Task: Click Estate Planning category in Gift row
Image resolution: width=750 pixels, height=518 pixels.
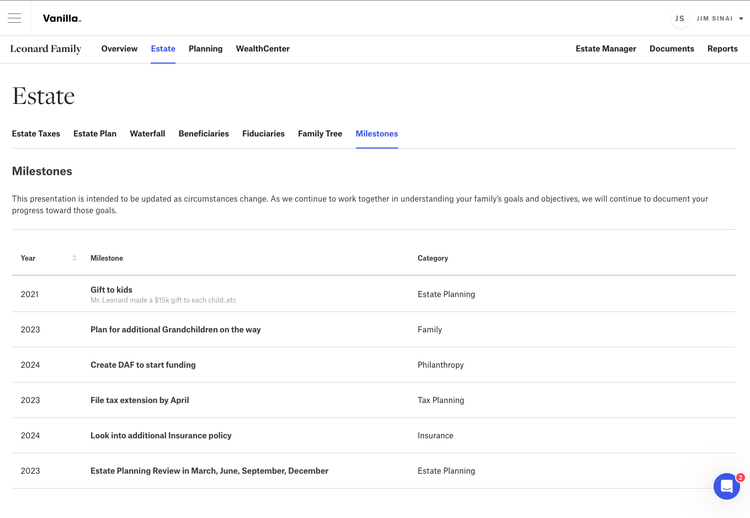Action: [x=446, y=294]
